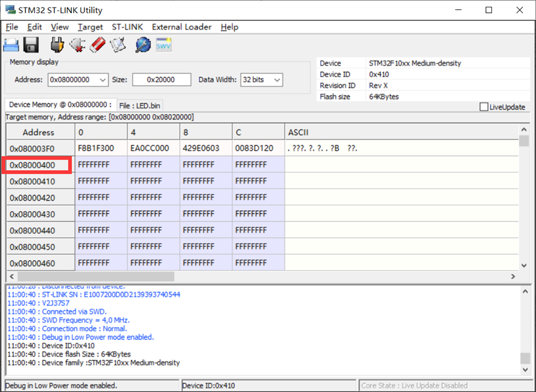
Task: Click column header 0
Action: pos(101,133)
